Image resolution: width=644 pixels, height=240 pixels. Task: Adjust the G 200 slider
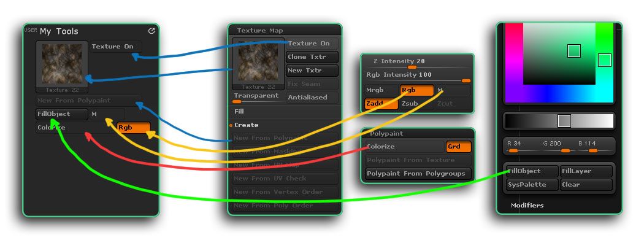(x=558, y=147)
